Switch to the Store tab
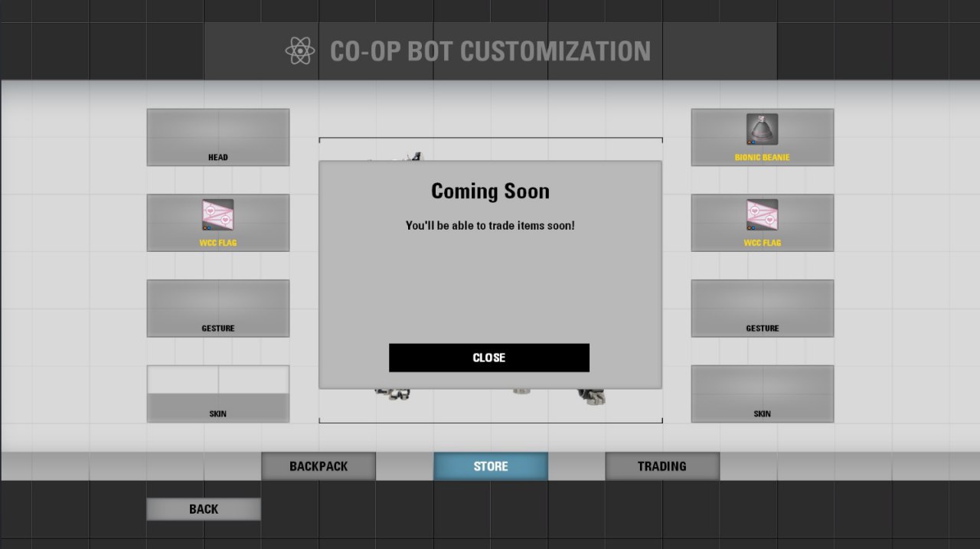The width and height of the screenshot is (980, 549). (x=491, y=466)
